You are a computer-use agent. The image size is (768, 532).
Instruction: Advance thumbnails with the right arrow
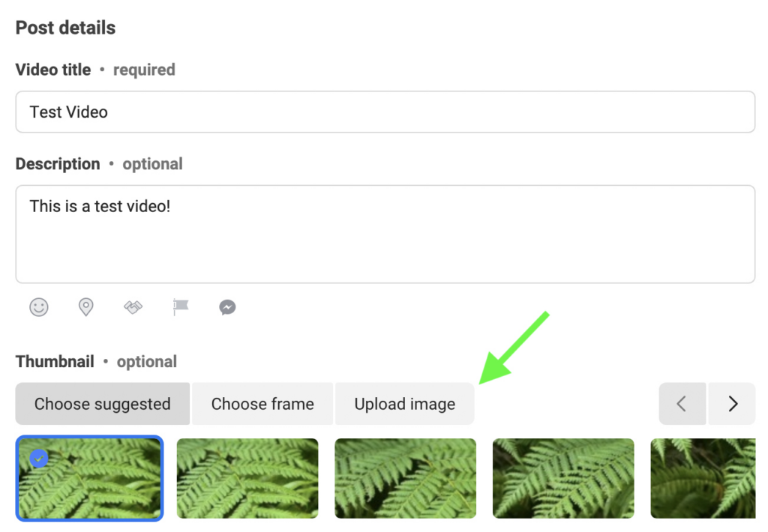[731, 403]
